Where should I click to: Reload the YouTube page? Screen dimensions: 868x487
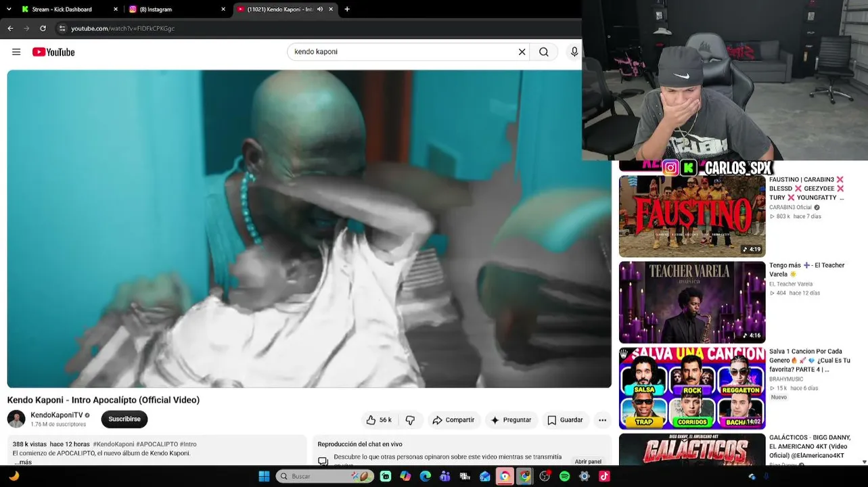(43, 28)
